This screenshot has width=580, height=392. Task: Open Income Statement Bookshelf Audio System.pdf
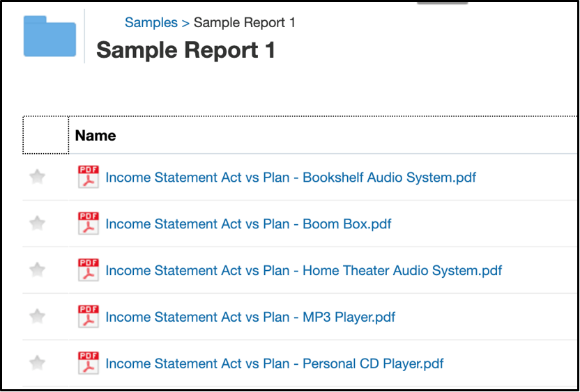(x=291, y=178)
